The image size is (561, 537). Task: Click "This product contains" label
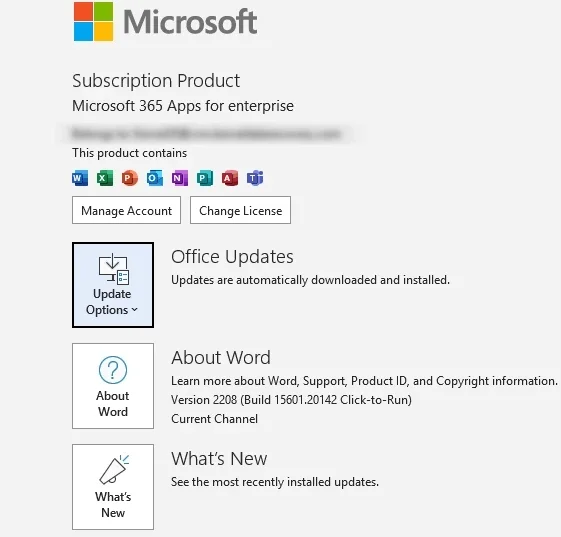coord(130,153)
